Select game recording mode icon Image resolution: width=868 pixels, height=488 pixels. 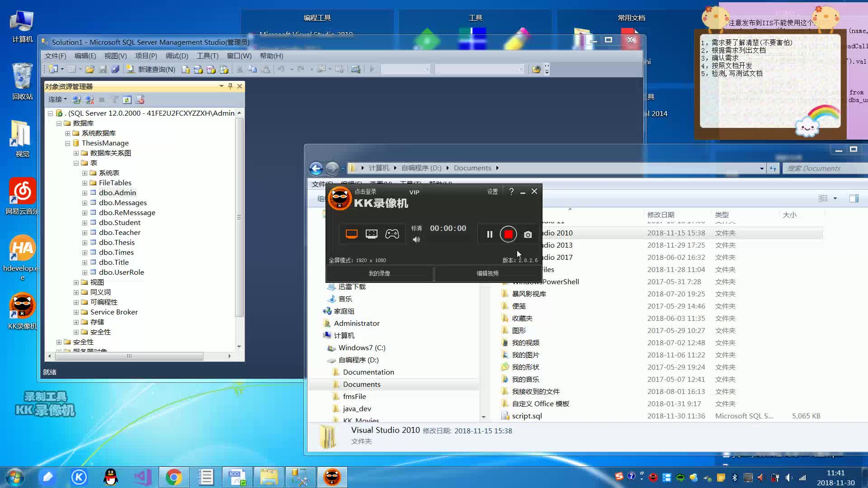(x=392, y=234)
